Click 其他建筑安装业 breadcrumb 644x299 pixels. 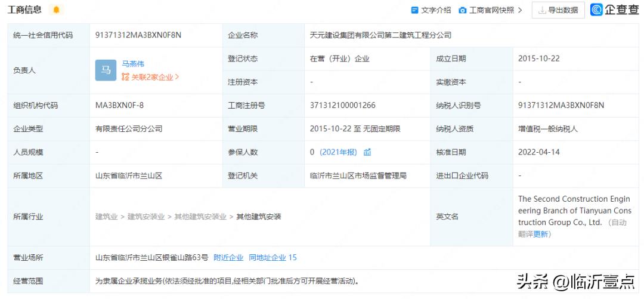click(x=200, y=217)
